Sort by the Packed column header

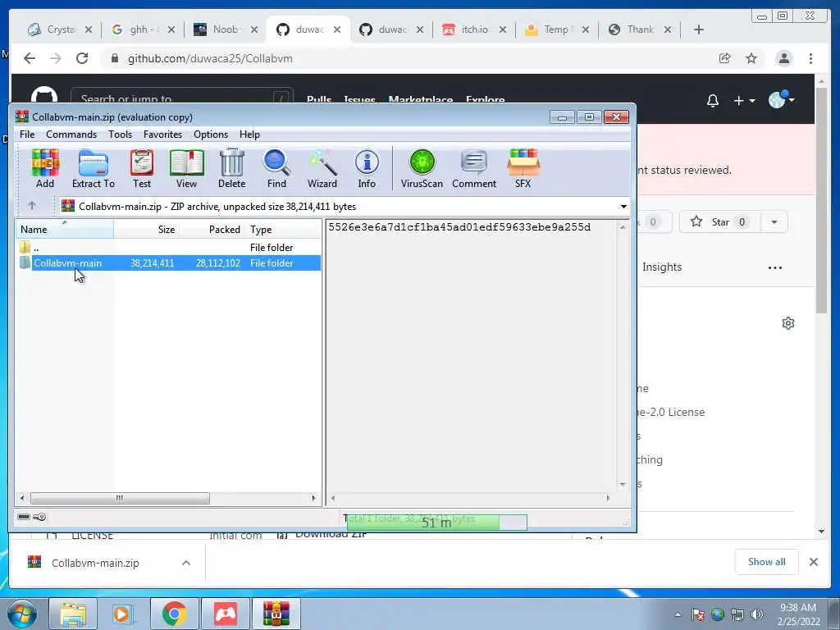pos(212,230)
